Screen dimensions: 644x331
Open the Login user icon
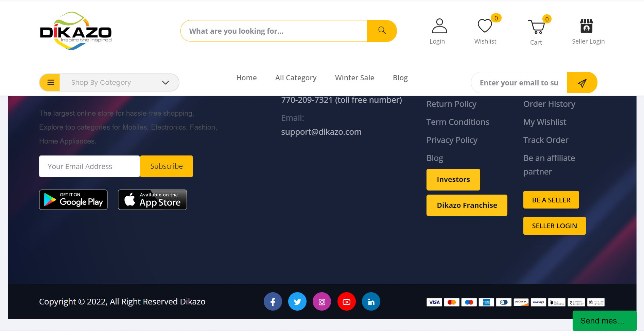pyautogui.click(x=439, y=26)
